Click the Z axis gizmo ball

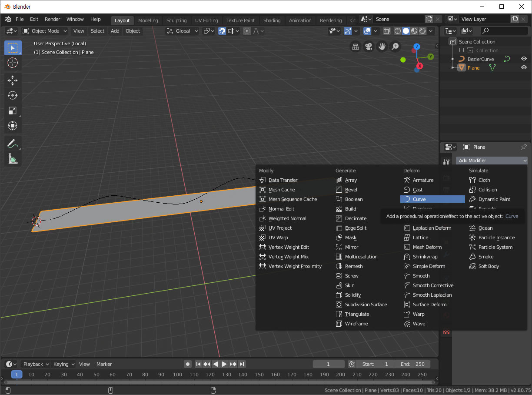[x=417, y=47]
